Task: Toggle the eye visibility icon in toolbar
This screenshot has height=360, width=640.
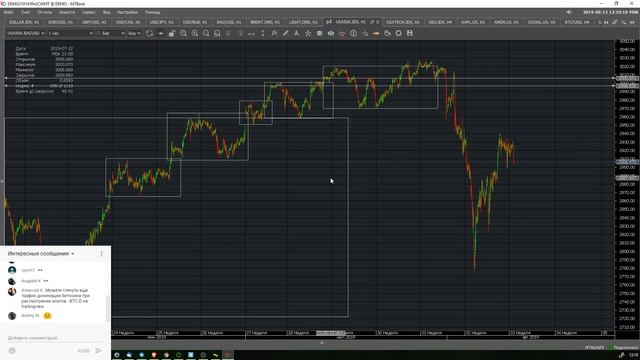Action: pos(331,33)
